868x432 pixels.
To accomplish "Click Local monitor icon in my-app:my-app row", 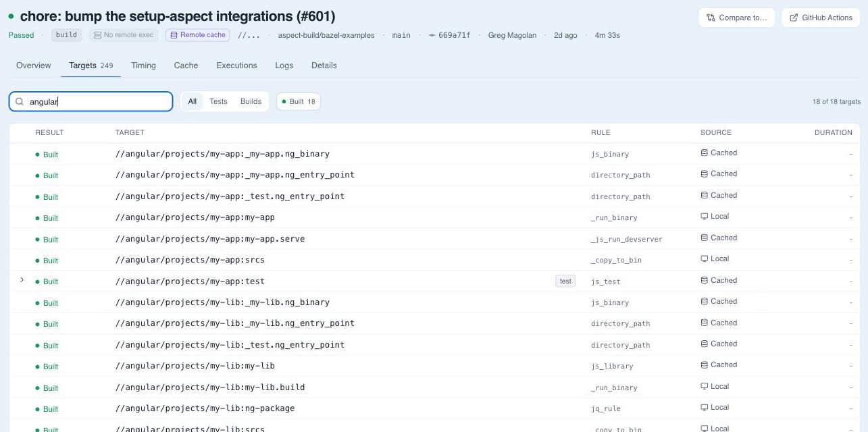I will pyautogui.click(x=705, y=217).
